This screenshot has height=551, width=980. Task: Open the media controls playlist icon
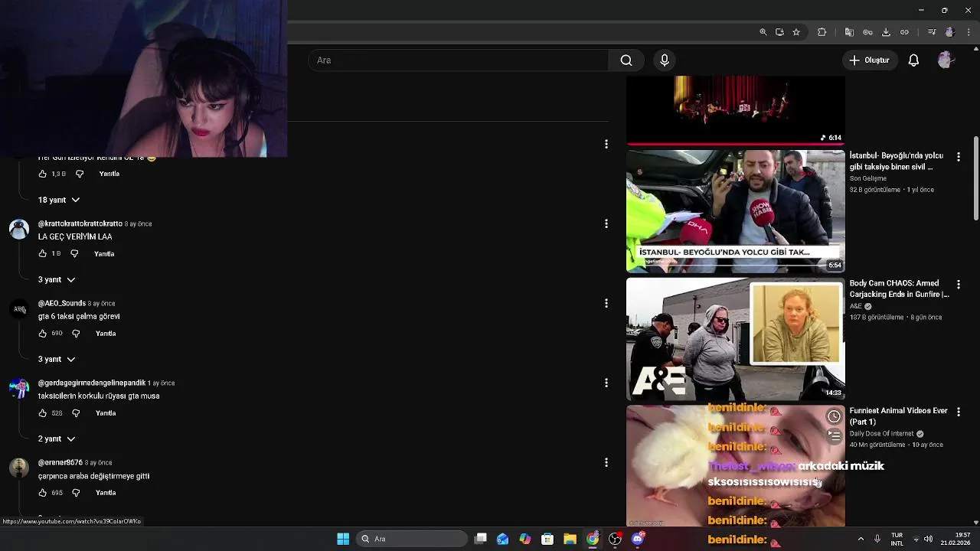pyautogui.click(x=932, y=32)
